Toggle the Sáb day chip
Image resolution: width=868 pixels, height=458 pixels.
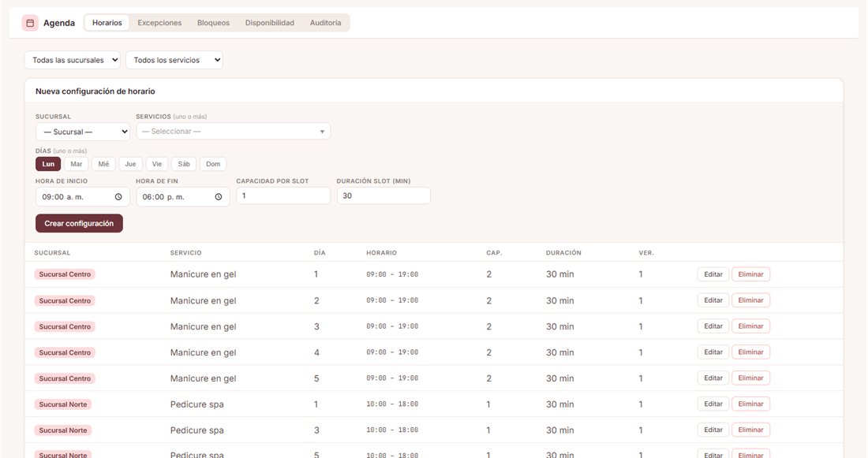(x=184, y=164)
